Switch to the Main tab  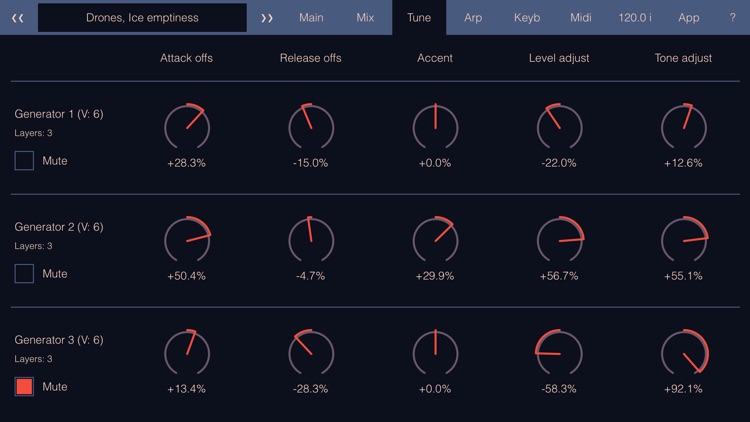311,18
